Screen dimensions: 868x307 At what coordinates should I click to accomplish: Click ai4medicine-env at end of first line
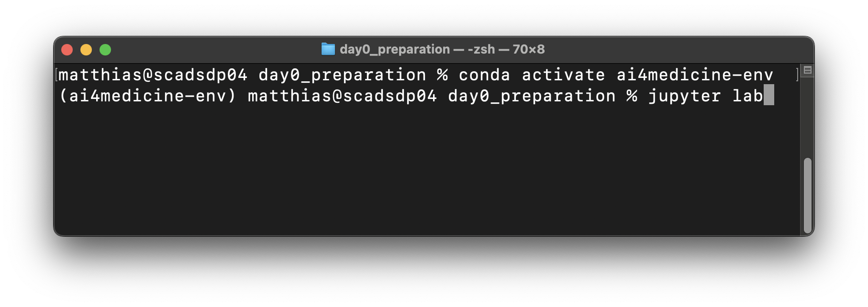click(x=695, y=75)
